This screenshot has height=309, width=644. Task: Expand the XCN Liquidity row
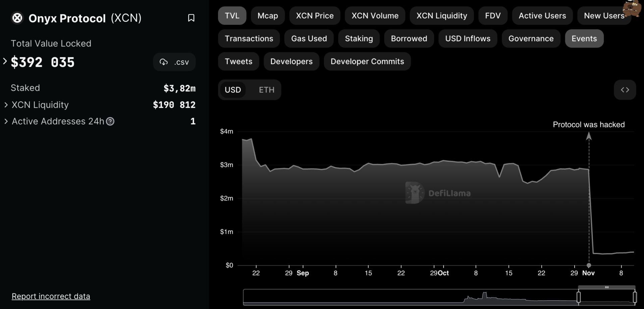pyautogui.click(x=6, y=105)
